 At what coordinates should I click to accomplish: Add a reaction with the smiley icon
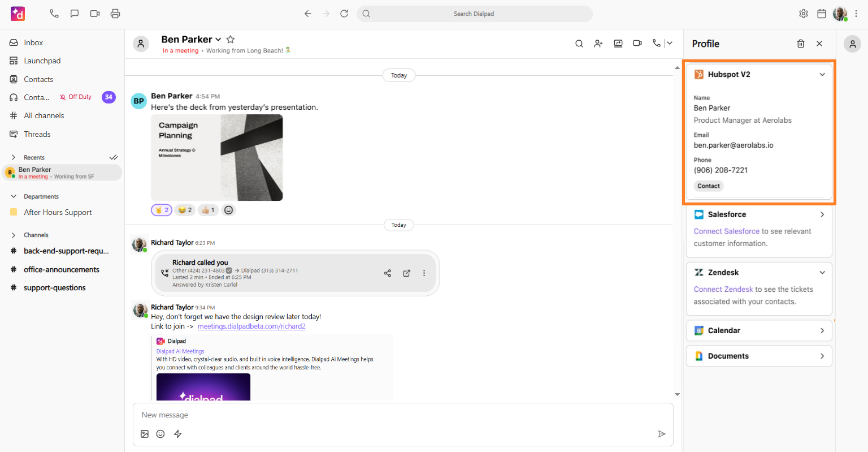click(x=228, y=210)
